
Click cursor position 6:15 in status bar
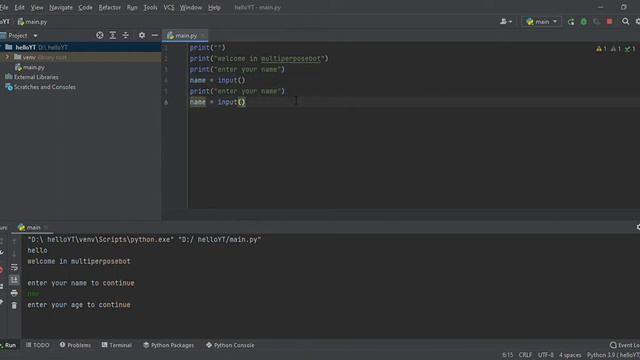[508, 355]
